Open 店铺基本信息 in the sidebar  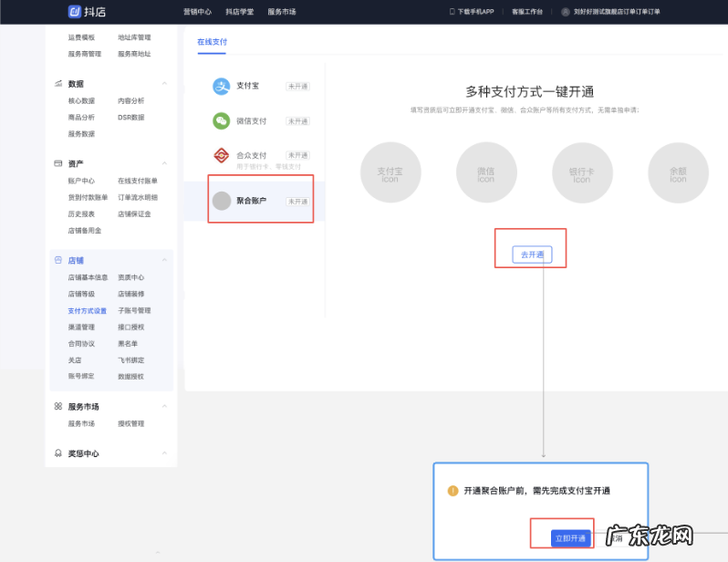pos(88,277)
